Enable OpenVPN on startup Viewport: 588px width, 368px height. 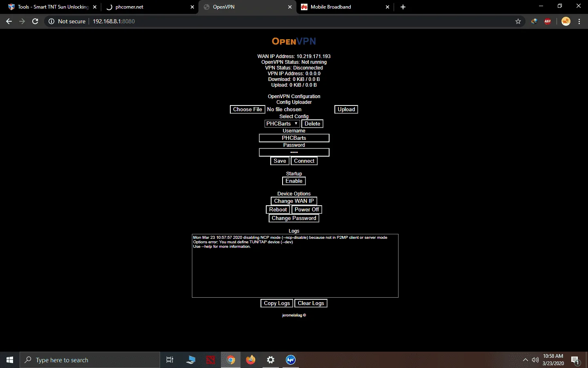[x=294, y=181]
